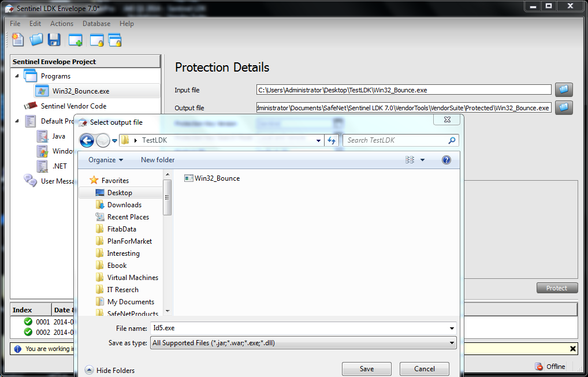
Task: Open an existing project file
Action: 35,39
